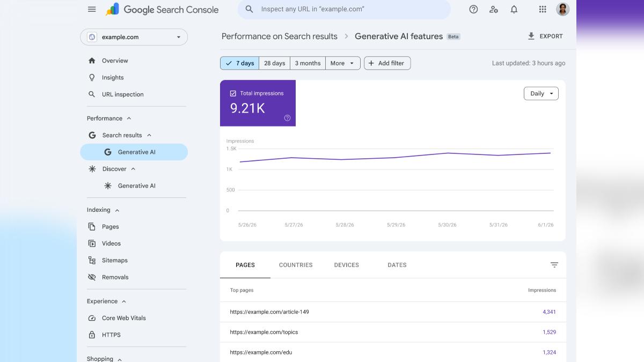This screenshot has width=644, height=362.
Task: Click the Impressions column header
Action: [542, 290]
